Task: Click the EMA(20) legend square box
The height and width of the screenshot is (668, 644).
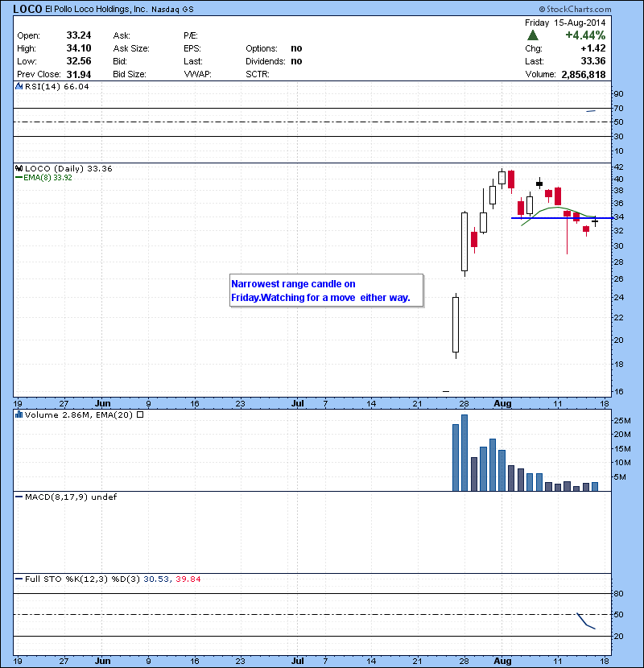Action: tap(140, 414)
